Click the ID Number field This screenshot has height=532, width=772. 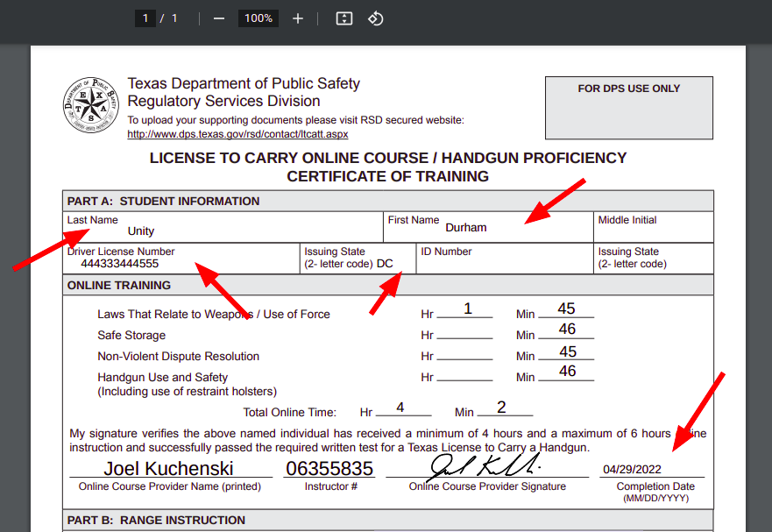point(505,259)
